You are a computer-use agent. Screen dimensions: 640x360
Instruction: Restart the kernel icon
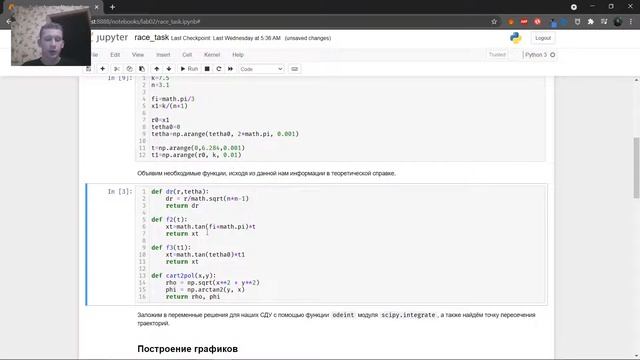[219, 69]
